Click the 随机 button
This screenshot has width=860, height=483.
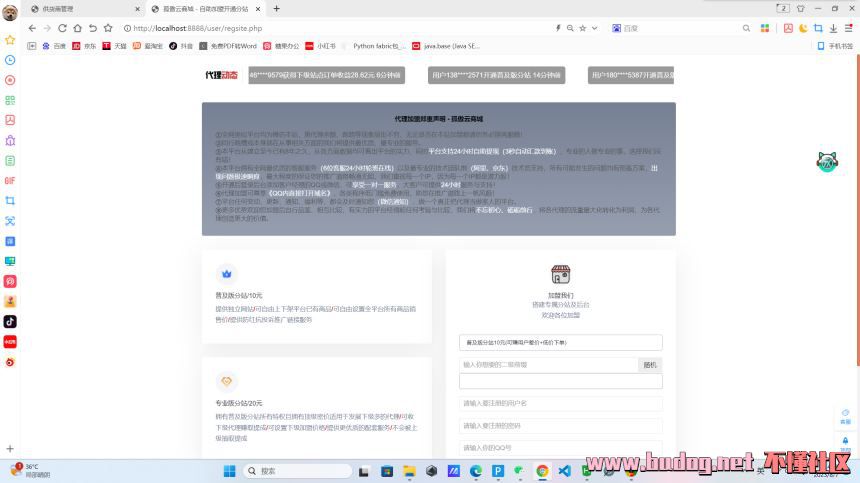(650, 365)
